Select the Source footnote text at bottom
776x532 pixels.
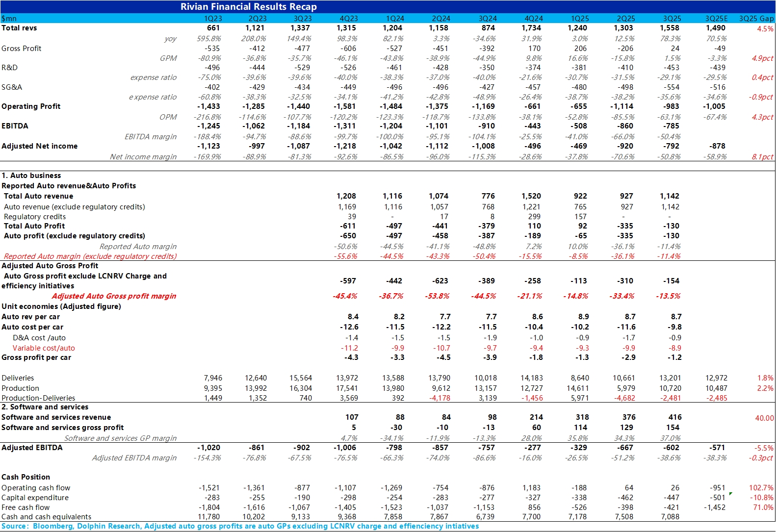pyautogui.click(x=240, y=526)
